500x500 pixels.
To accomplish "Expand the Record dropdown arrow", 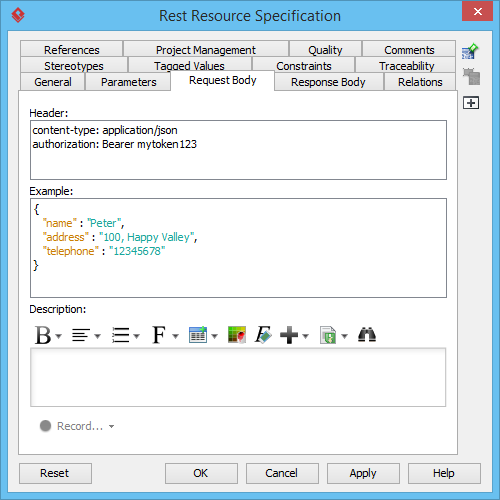I will [x=111, y=426].
